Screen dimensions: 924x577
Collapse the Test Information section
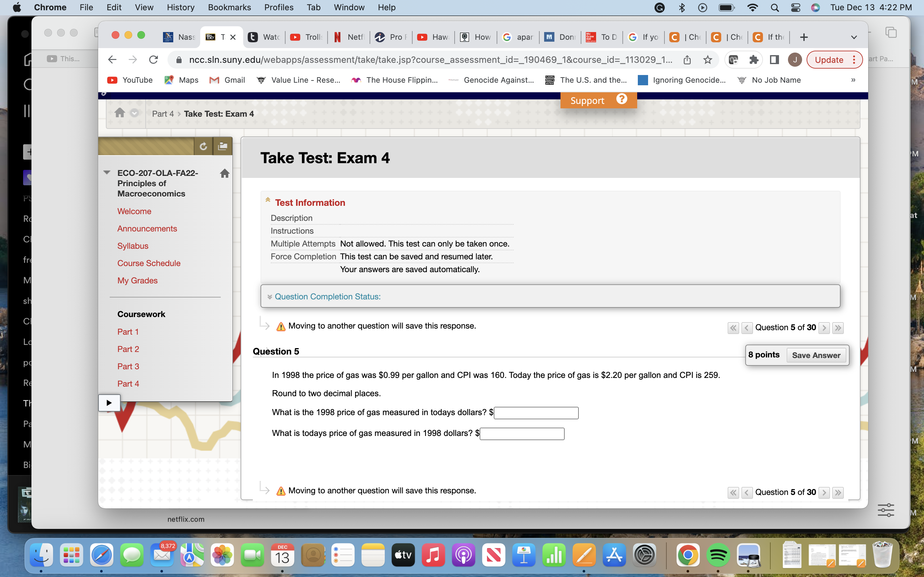[x=268, y=200]
